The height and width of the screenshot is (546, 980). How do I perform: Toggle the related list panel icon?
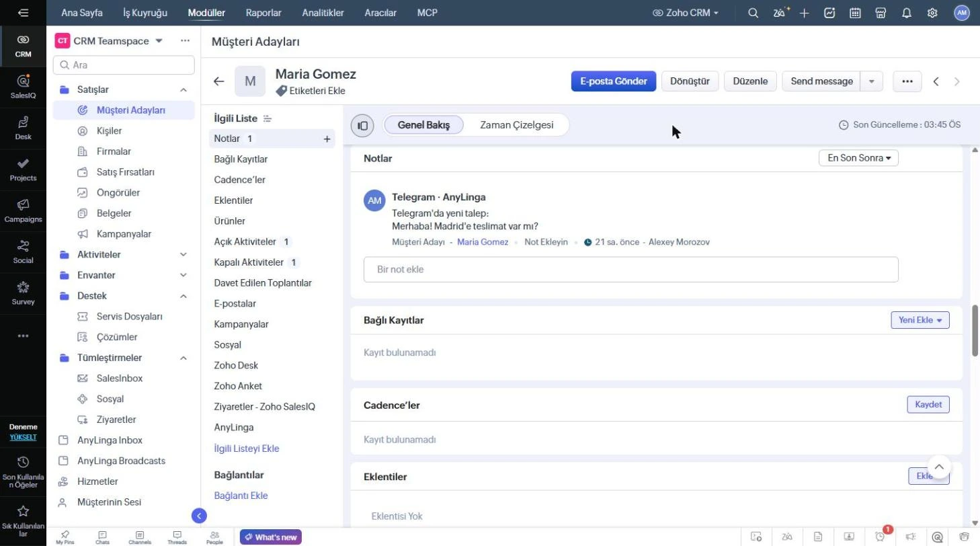(x=362, y=125)
